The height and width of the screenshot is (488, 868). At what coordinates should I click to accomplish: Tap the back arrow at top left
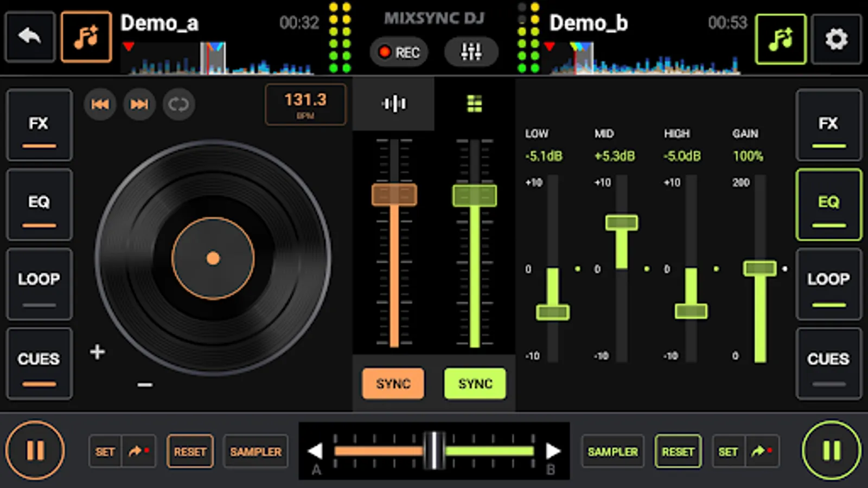(x=30, y=36)
